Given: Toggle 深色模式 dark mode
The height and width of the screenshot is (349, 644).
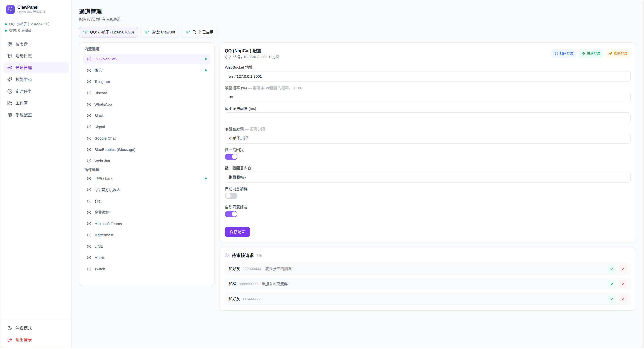Looking at the screenshot, I should [x=23, y=328].
